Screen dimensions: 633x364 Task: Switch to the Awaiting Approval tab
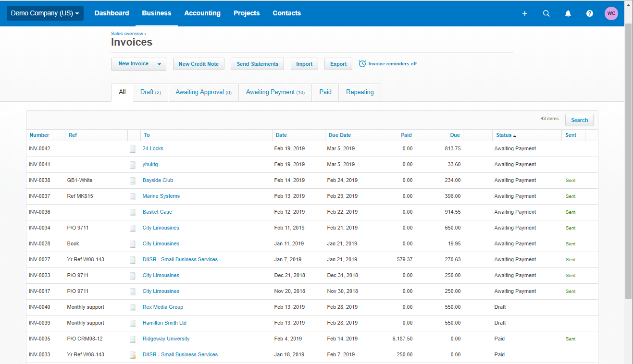(x=203, y=92)
